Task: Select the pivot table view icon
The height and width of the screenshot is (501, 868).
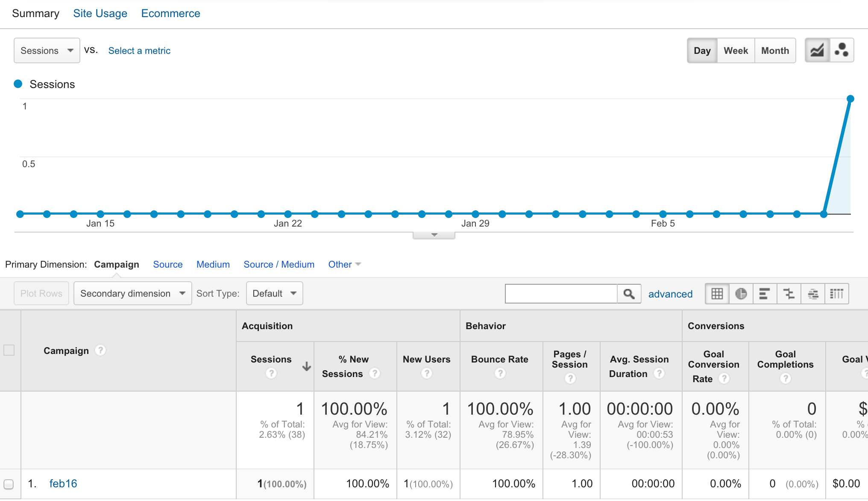Action: (836, 294)
